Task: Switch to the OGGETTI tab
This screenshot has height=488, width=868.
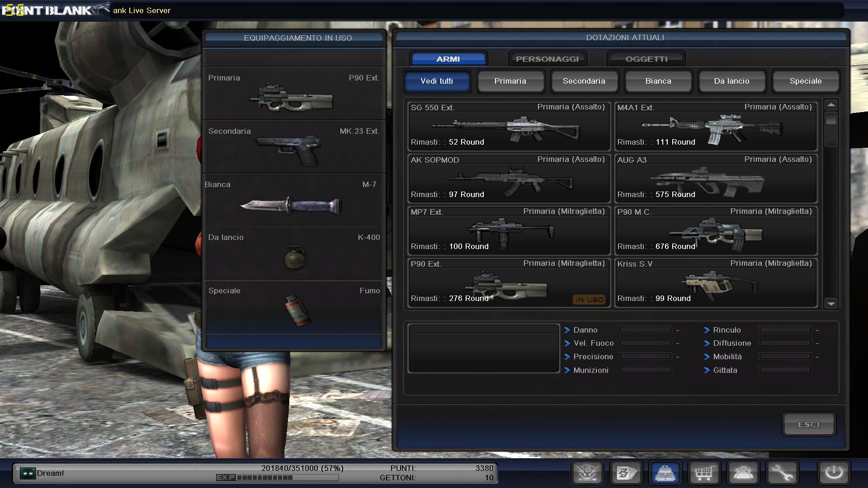Action: 646,59
